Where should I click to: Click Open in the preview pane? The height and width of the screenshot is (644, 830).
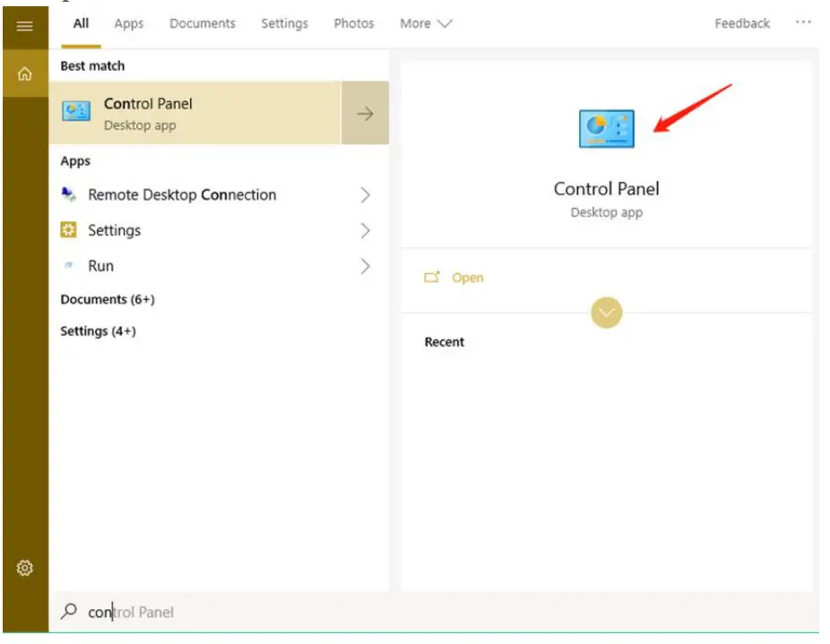point(467,278)
